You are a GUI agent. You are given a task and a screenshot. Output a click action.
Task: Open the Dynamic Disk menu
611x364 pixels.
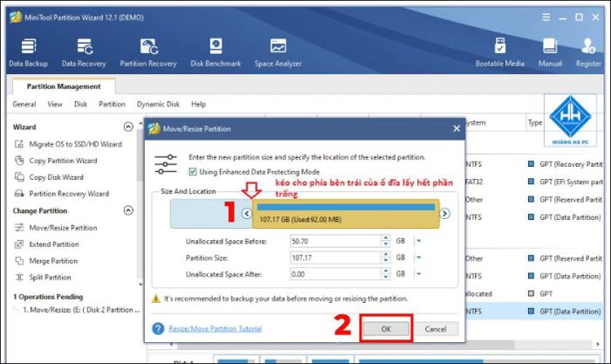click(x=158, y=104)
